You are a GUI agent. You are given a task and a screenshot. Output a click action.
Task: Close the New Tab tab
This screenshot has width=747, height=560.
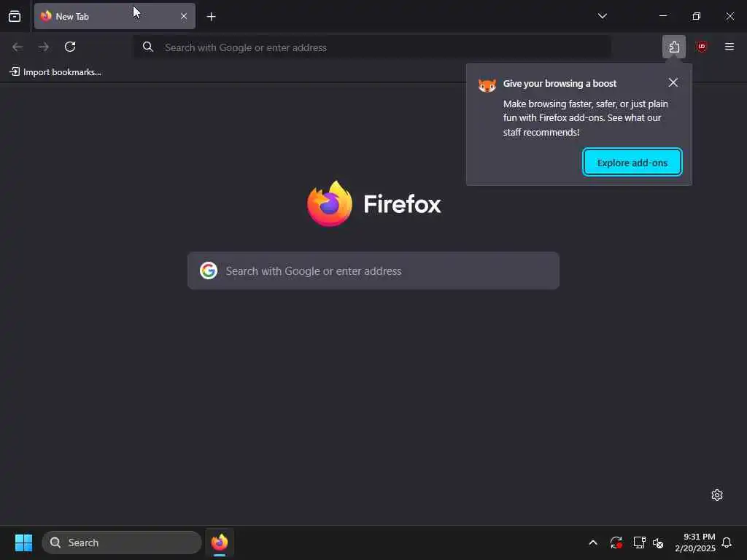pyautogui.click(x=184, y=16)
